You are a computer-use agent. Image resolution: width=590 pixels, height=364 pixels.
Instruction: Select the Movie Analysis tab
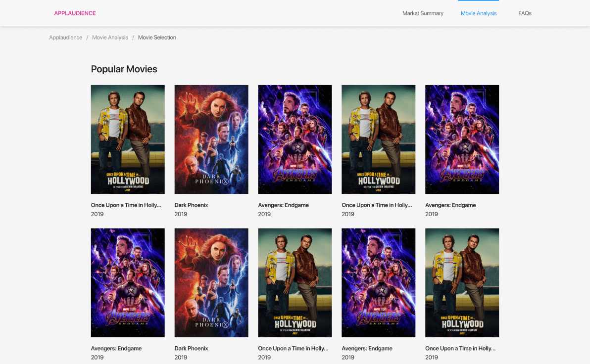[478, 13]
